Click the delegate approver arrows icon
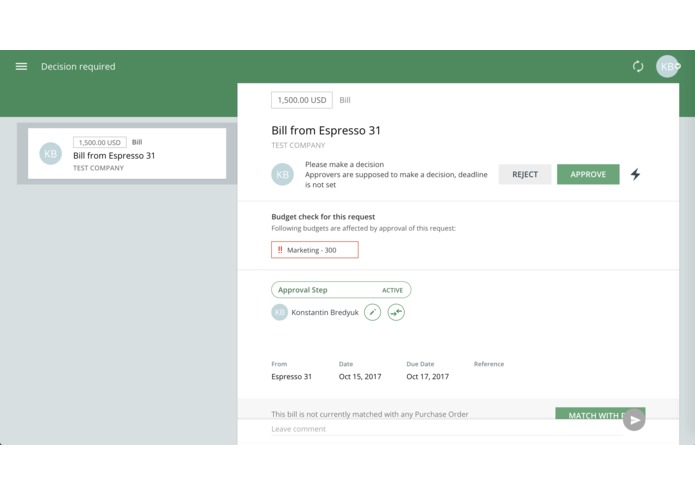Image resolution: width=695 pixels, height=494 pixels. [396, 312]
